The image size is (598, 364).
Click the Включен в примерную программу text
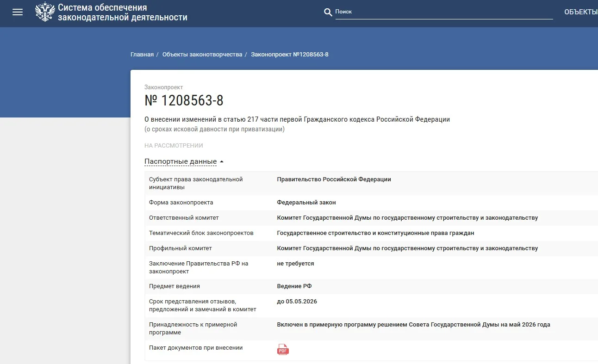point(414,325)
